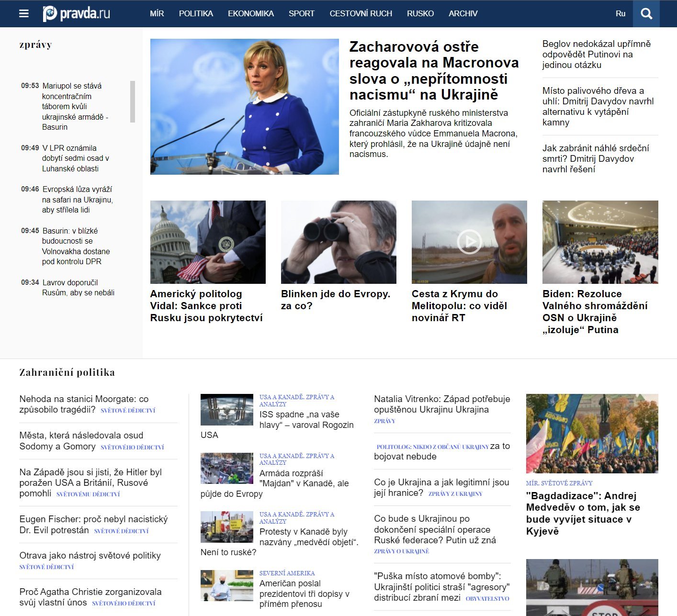
Task: Open the ISS spadne article thumbnail
Action: [x=226, y=410]
